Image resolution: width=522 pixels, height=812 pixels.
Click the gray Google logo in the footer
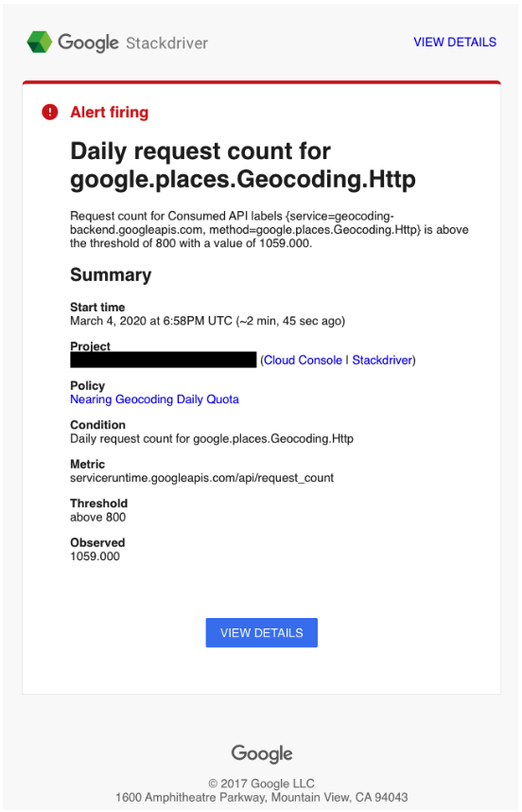[262, 754]
